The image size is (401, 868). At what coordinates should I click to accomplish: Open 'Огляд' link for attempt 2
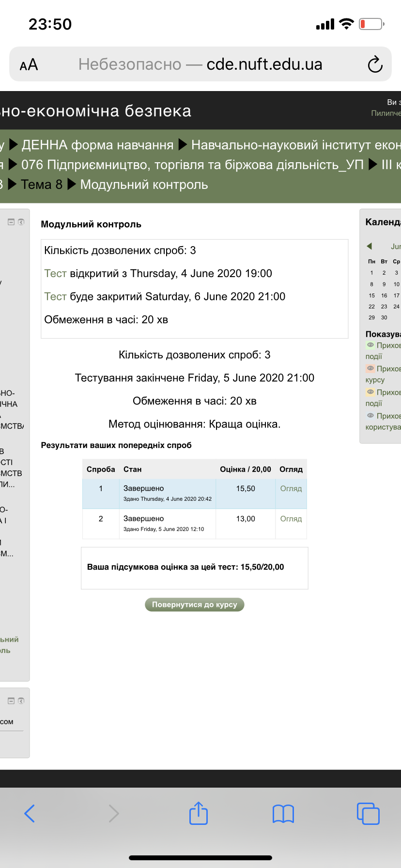coord(291,519)
